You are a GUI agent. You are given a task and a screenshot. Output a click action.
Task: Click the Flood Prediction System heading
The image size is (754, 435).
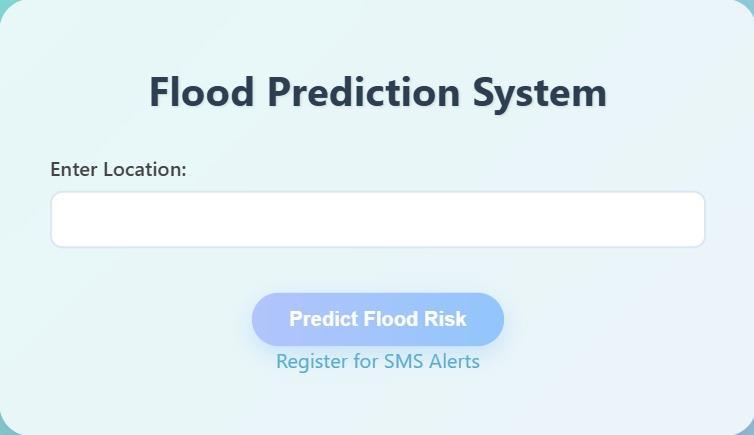coord(377,93)
